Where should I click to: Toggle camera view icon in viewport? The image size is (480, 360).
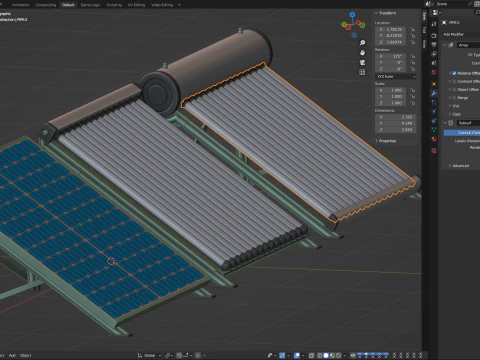click(x=362, y=62)
